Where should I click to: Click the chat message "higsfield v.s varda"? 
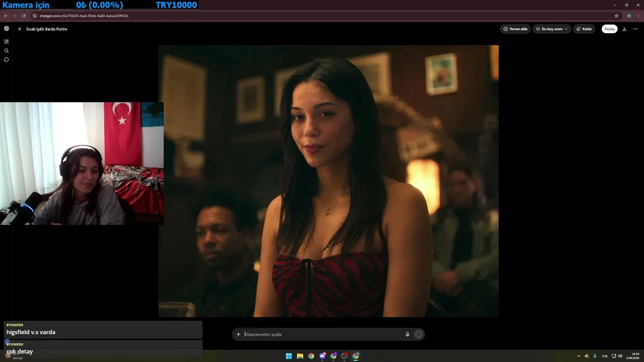point(31,332)
